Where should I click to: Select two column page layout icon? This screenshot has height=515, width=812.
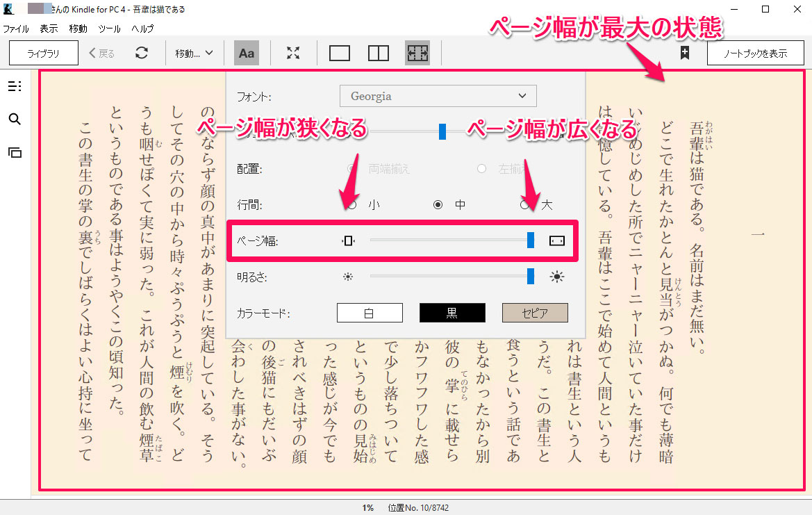[379, 53]
